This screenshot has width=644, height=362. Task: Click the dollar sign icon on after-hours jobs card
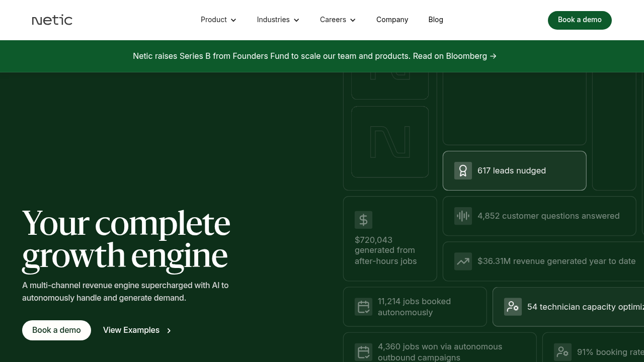coord(363,220)
